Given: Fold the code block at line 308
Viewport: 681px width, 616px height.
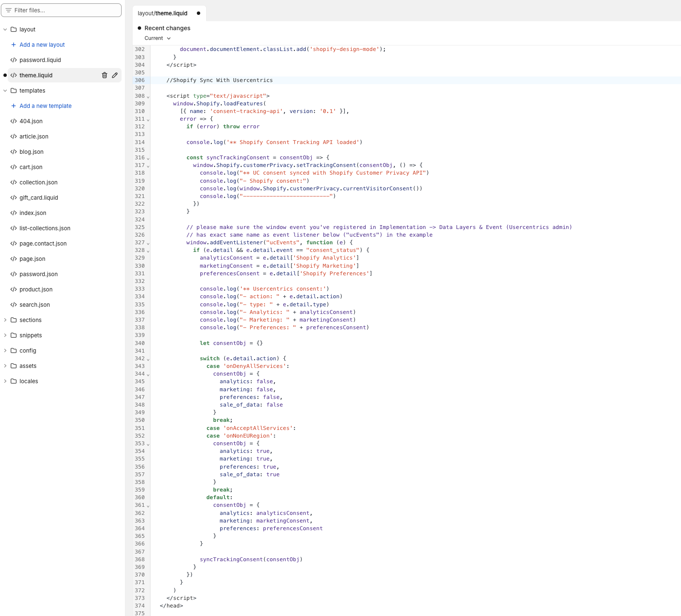Looking at the screenshot, I should click(148, 96).
